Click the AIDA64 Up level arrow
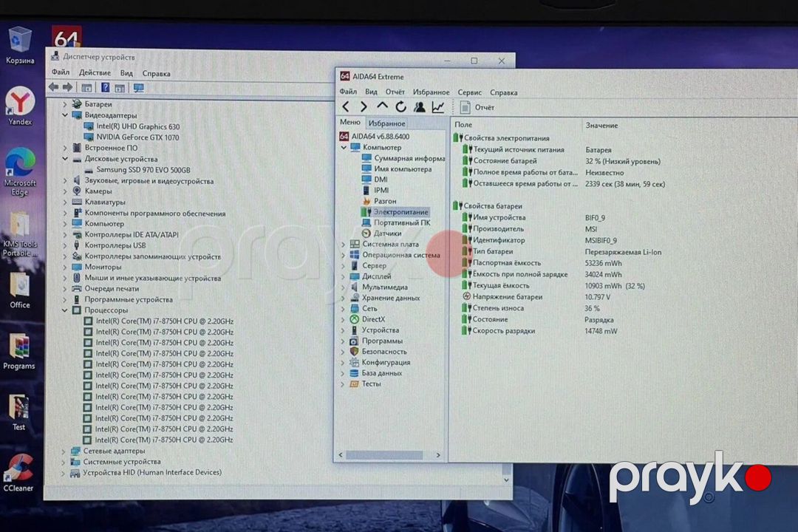798x532 pixels. tap(382, 106)
